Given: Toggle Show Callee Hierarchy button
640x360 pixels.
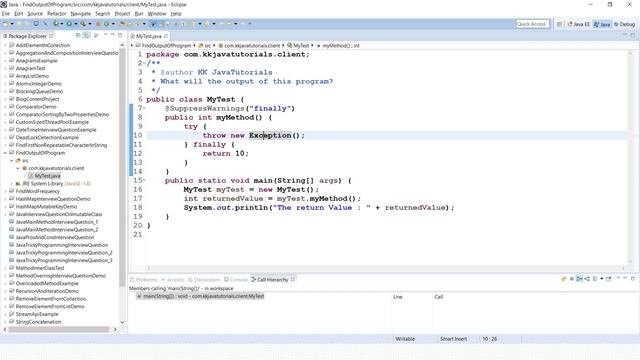Looking at the screenshot, I should (x=587, y=279).
